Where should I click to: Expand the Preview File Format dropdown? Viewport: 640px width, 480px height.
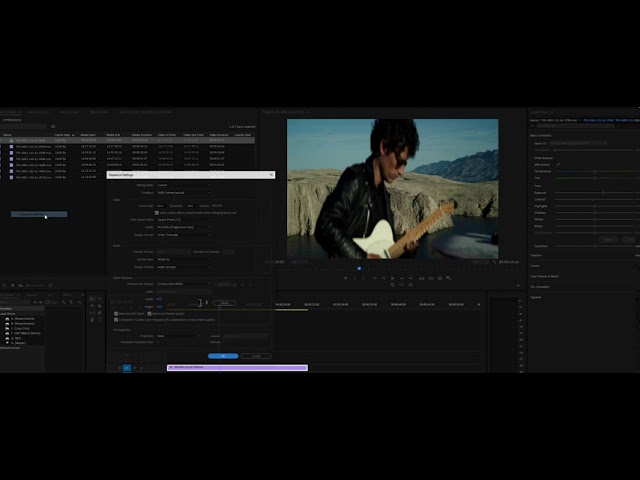point(182,284)
